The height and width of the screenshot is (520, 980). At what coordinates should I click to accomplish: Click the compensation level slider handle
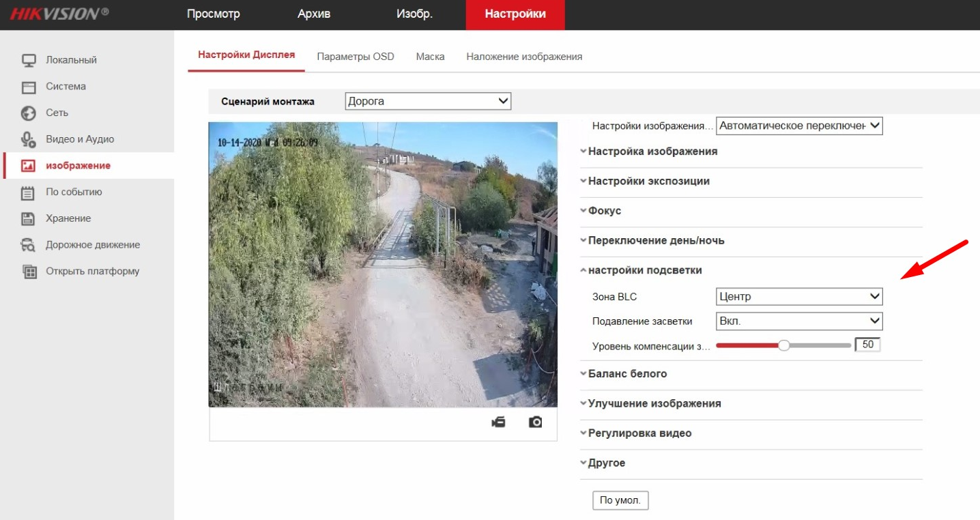coord(784,345)
